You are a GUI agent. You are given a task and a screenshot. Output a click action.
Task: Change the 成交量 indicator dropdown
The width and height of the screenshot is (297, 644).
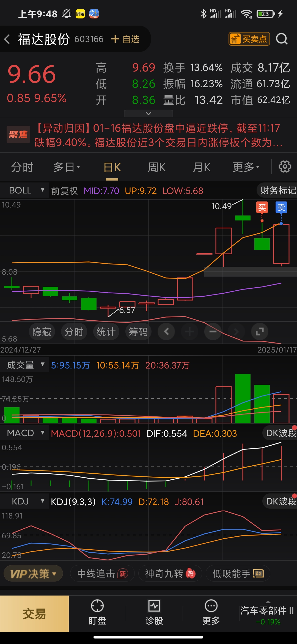click(24, 365)
